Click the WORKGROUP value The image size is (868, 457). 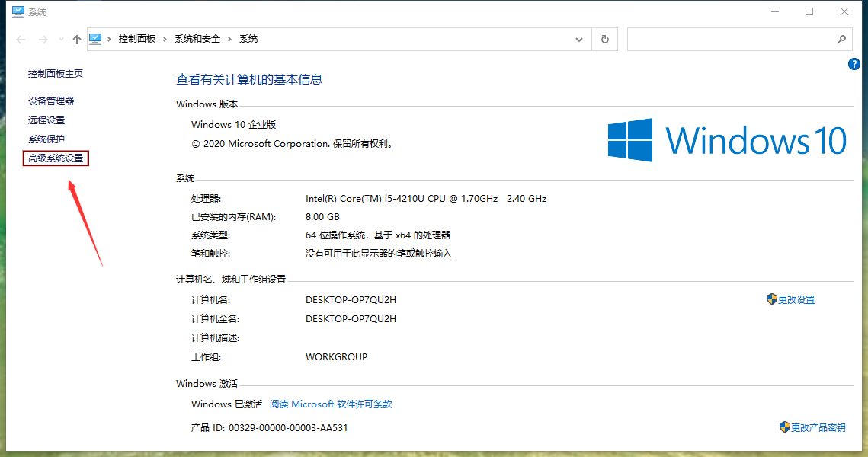click(337, 357)
